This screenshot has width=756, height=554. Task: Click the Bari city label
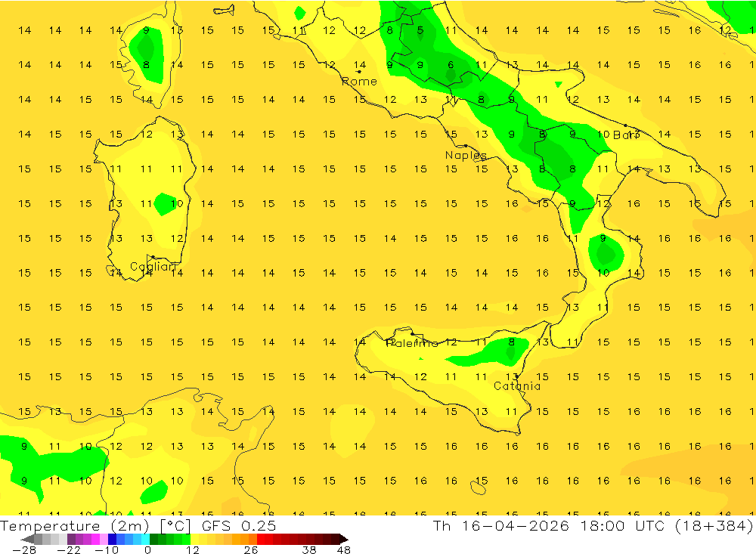(x=626, y=135)
